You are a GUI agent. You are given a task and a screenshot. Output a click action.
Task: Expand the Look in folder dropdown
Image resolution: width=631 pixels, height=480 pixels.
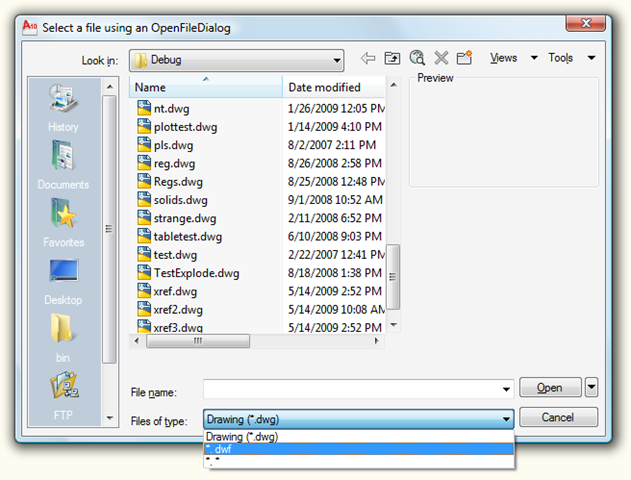(x=334, y=60)
